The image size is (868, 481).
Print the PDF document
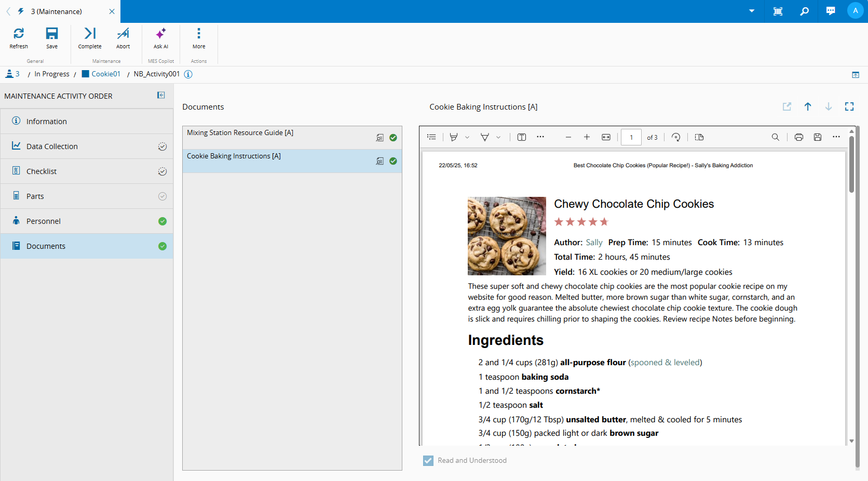799,137
